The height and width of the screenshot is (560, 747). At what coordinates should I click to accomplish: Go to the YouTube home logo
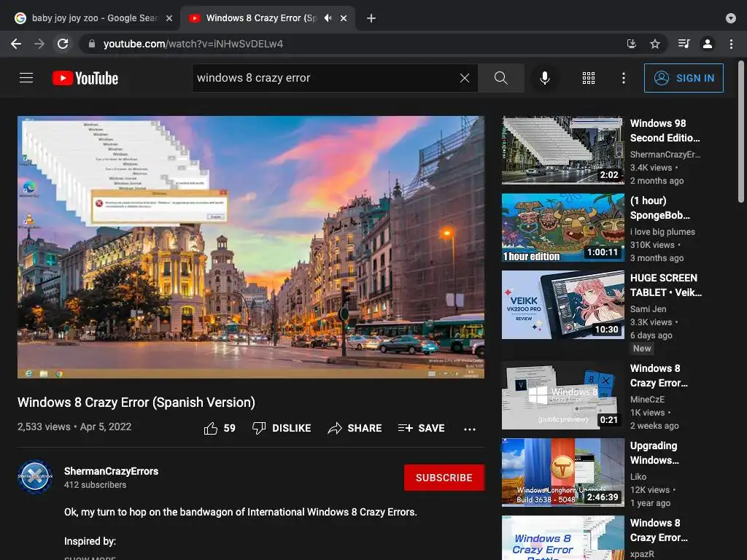tap(85, 78)
